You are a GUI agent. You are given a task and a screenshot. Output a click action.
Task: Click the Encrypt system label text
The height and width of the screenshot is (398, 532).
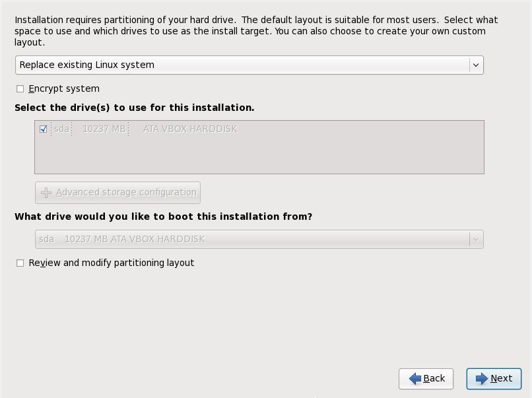(63, 88)
